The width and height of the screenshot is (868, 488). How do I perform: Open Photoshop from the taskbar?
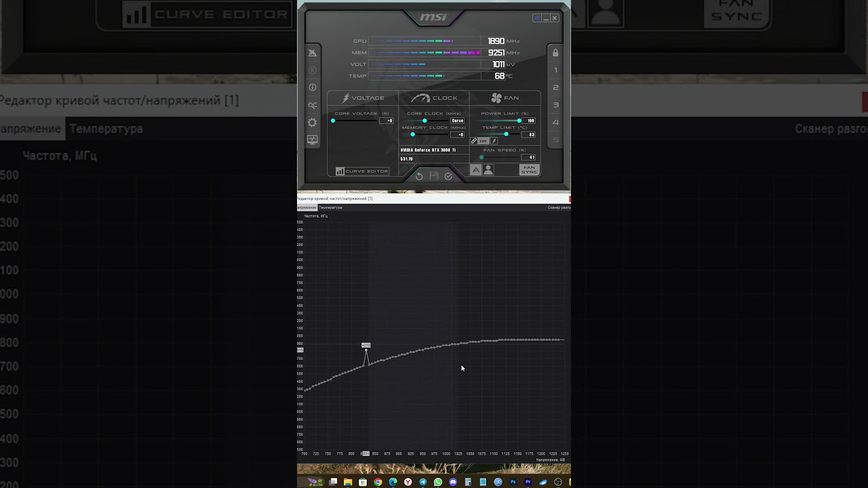(513, 482)
